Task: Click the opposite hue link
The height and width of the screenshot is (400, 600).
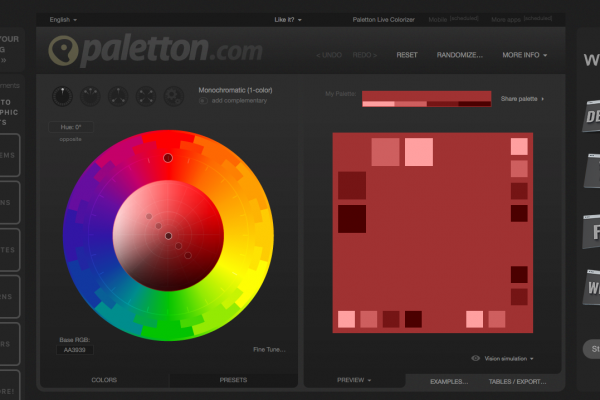Action: click(70, 139)
